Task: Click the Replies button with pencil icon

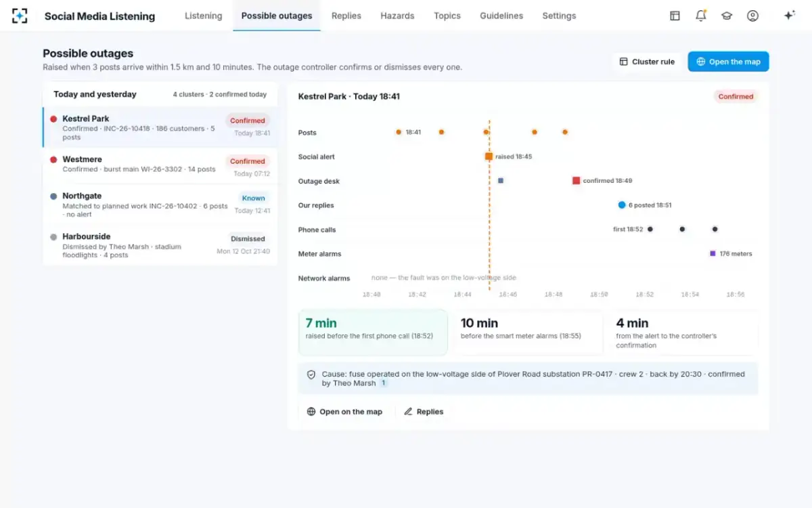Action: [x=424, y=412]
